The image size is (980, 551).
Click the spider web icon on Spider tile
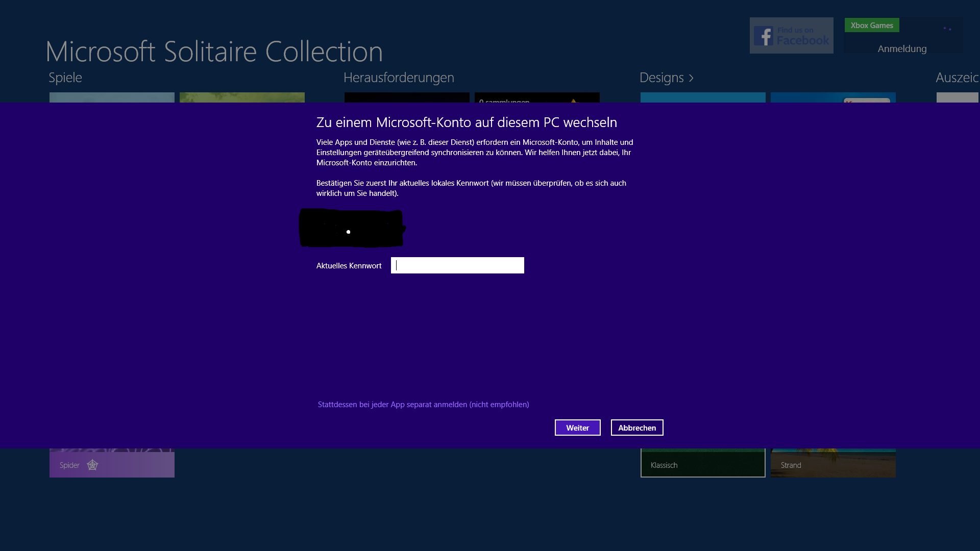[92, 465]
